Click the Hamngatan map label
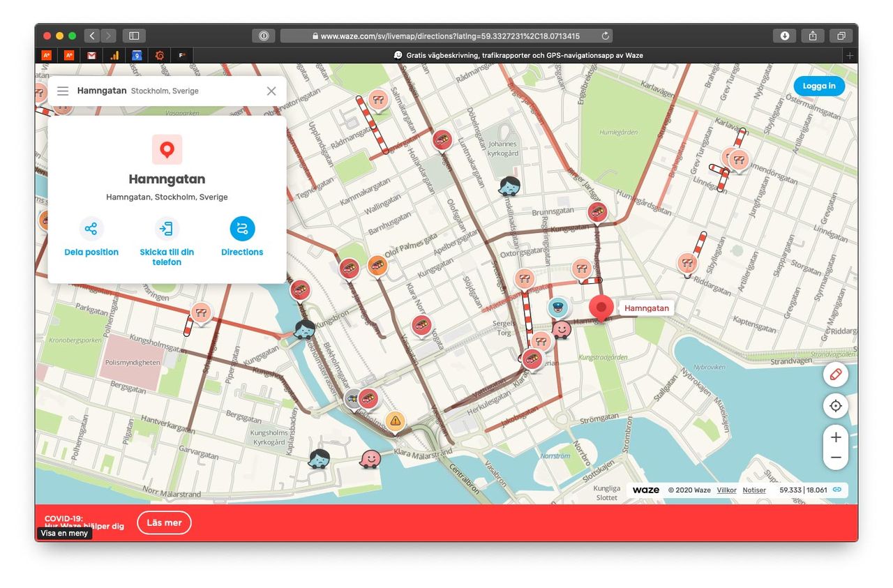This screenshot has width=893, height=588. [646, 308]
